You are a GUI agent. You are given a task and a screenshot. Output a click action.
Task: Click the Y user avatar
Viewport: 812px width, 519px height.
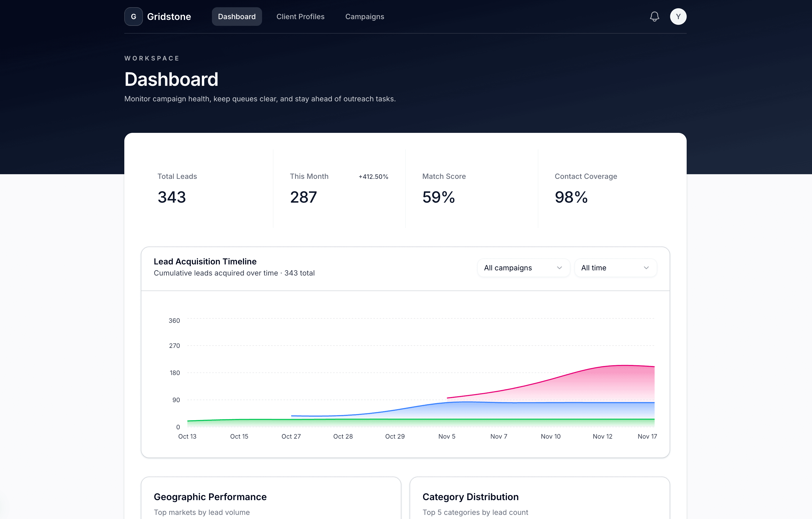678,16
